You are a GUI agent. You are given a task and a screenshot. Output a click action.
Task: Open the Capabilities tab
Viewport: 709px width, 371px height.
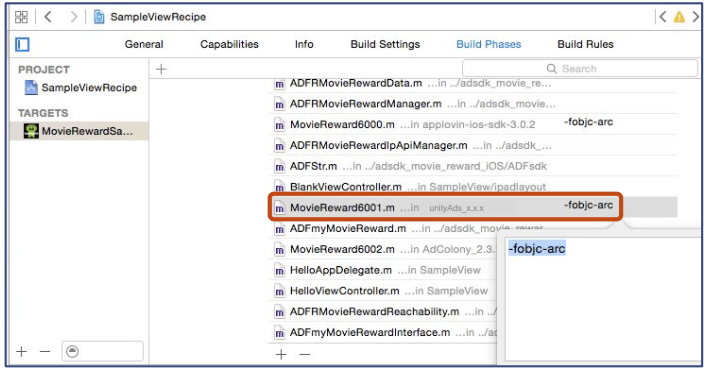(229, 44)
